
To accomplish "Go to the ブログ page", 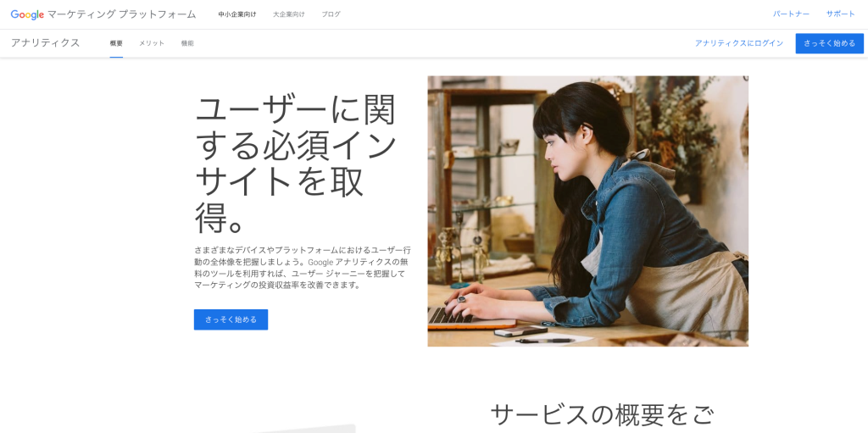I will pos(331,14).
